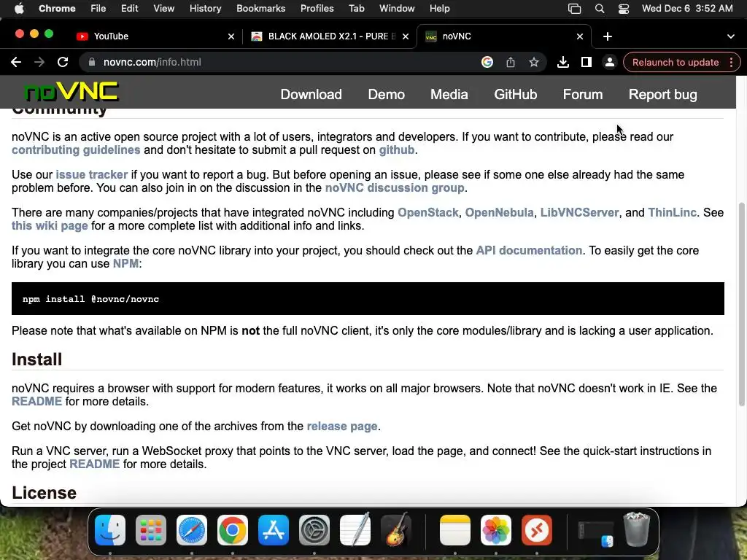
Task: Follow the github link in the Community section
Action: coord(396,149)
